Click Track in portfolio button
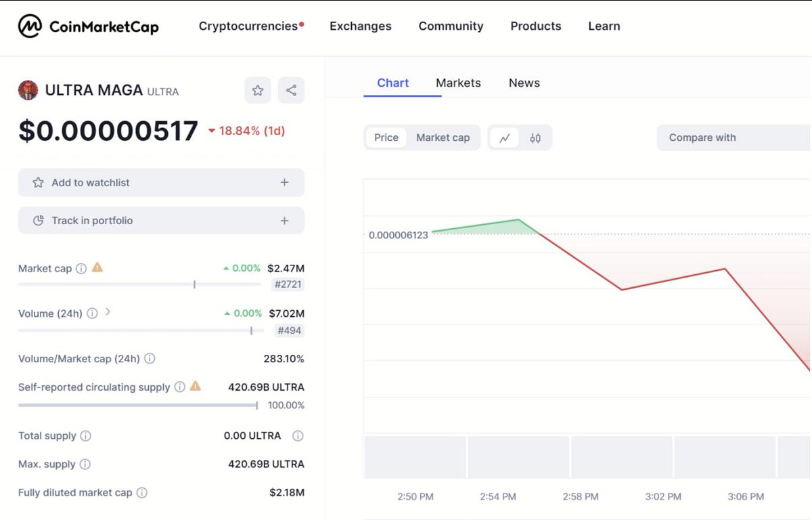Screen dimensions: 812x520 pyautogui.click(x=161, y=221)
